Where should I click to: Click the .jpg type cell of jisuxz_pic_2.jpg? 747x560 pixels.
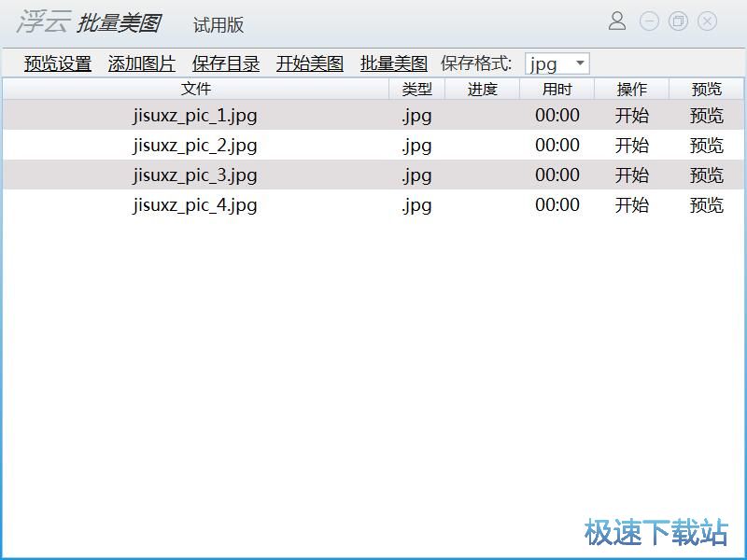point(416,146)
